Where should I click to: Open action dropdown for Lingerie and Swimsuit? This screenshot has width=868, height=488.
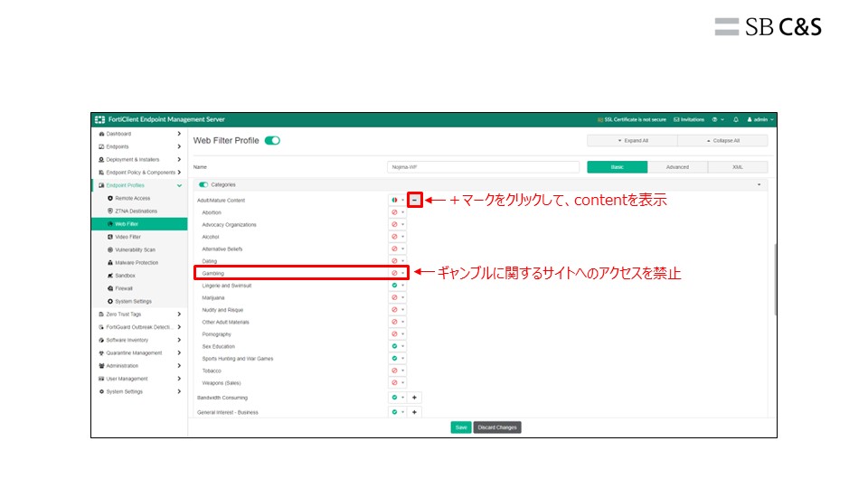398,286
